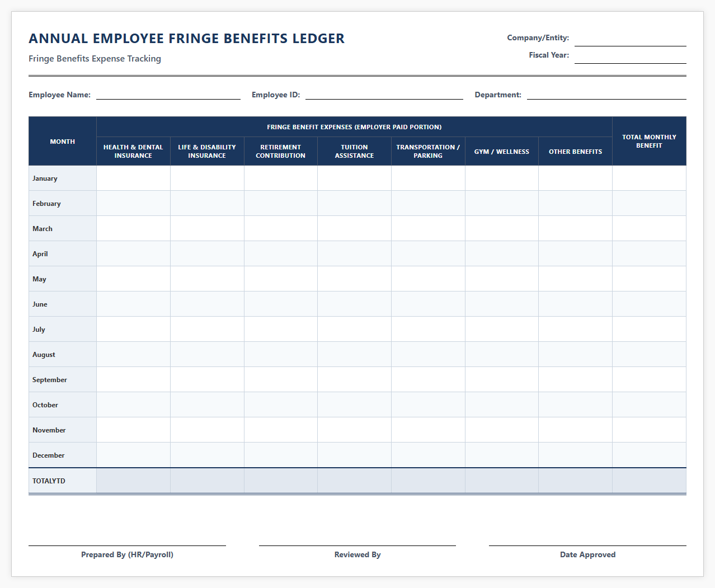Image resolution: width=715 pixels, height=588 pixels.
Task: Click the 'Reviewed By' caption
Action: coord(357,554)
